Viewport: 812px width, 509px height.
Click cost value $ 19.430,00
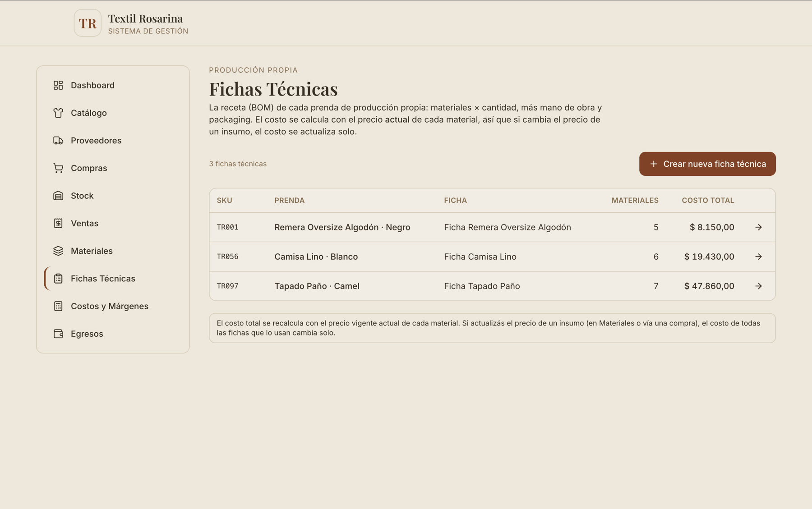(709, 257)
